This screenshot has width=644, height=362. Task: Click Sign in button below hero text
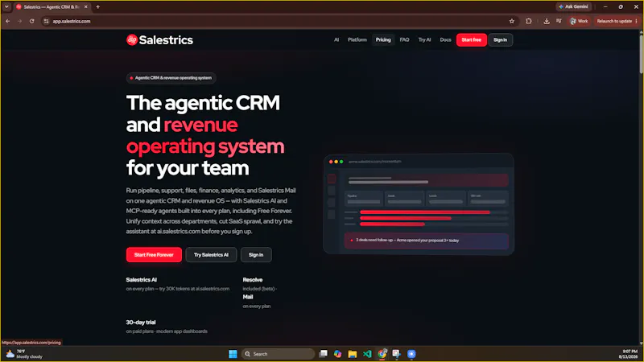click(x=256, y=255)
